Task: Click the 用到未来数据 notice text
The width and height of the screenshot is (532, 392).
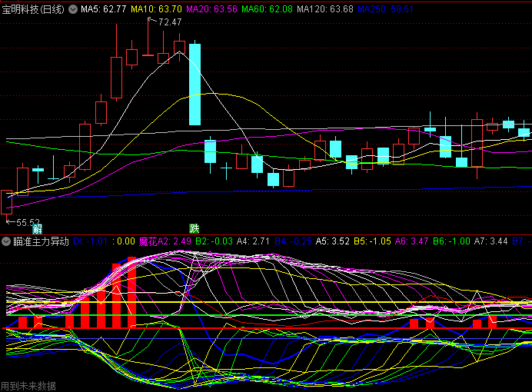Action: coord(28,386)
